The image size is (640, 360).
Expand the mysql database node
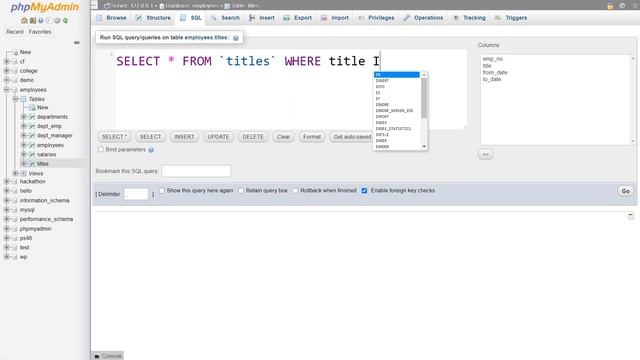pyautogui.click(x=7, y=210)
